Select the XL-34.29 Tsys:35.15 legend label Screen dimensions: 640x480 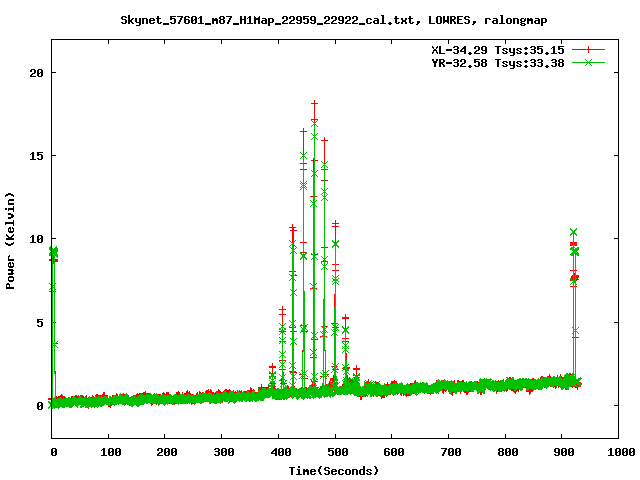[x=498, y=50]
